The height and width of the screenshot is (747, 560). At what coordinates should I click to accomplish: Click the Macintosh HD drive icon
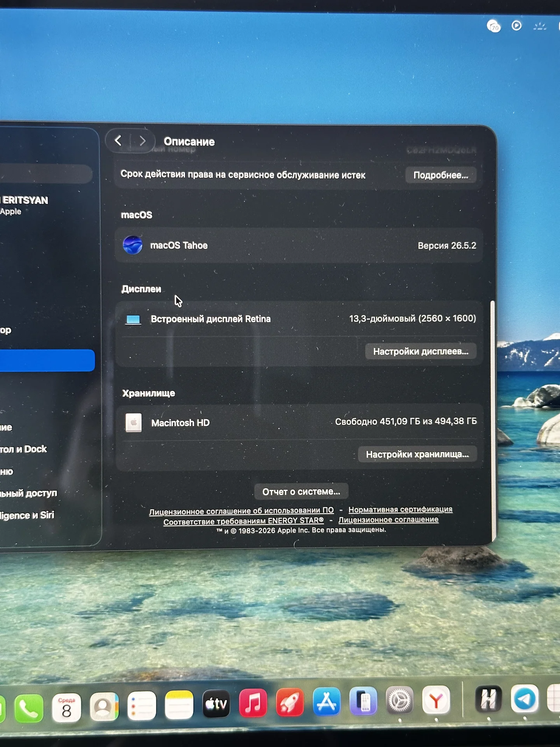(x=133, y=423)
